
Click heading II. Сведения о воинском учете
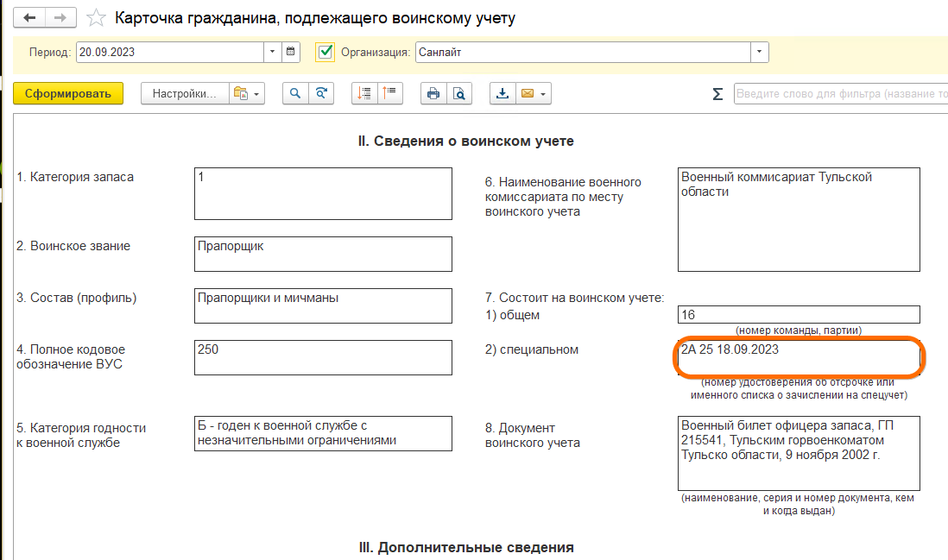click(466, 141)
